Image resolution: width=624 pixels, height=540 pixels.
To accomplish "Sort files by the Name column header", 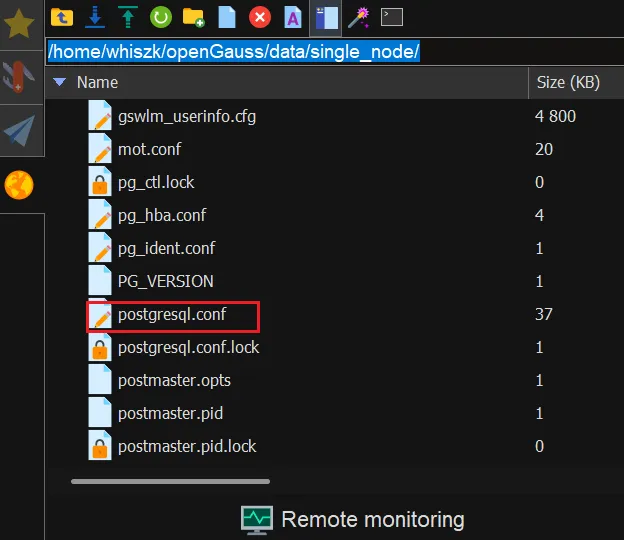I will (97, 83).
